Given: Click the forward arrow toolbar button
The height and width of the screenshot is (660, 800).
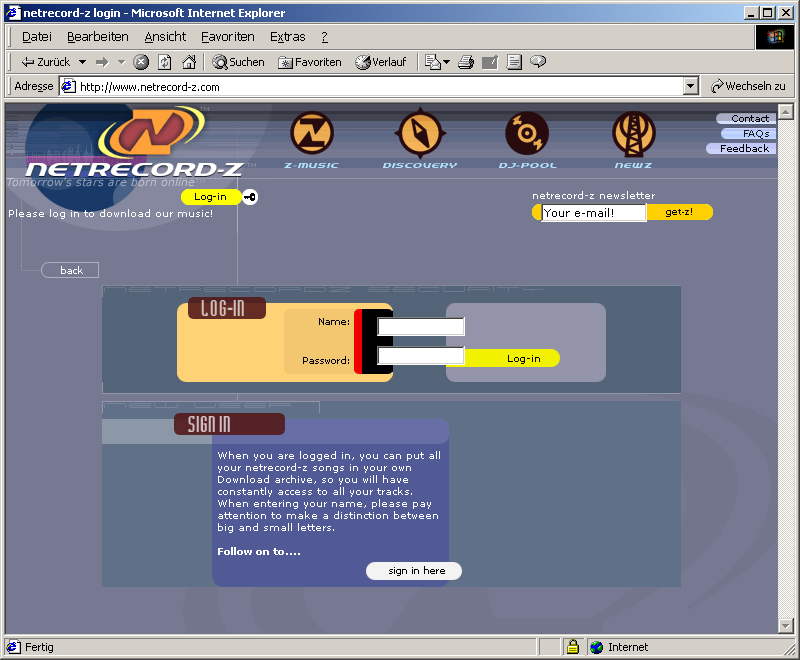Looking at the screenshot, I should [103, 62].
